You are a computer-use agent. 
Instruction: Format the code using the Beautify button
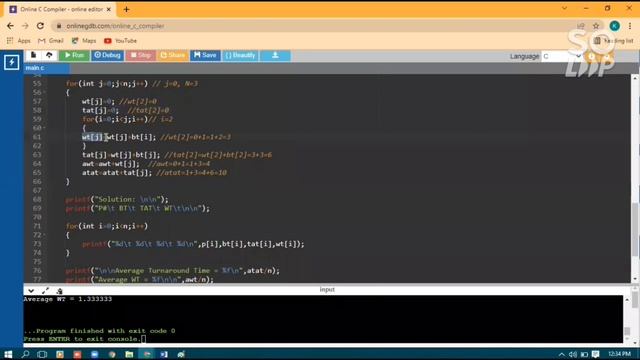[x=240, y=55]
